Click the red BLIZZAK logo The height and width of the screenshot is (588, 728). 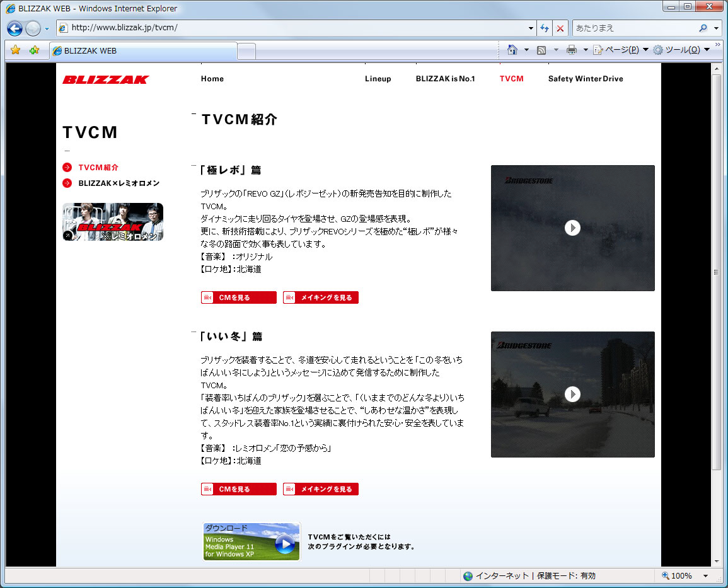point(106,80)
